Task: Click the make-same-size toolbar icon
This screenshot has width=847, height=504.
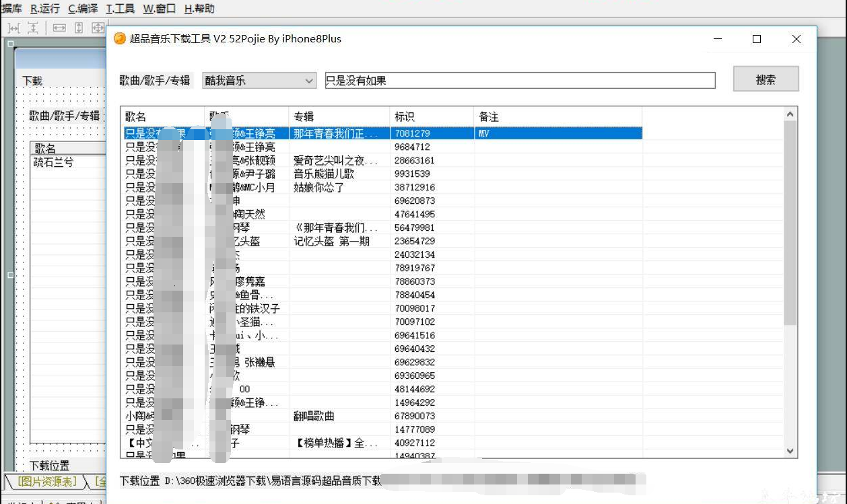Action: (97, 28)
